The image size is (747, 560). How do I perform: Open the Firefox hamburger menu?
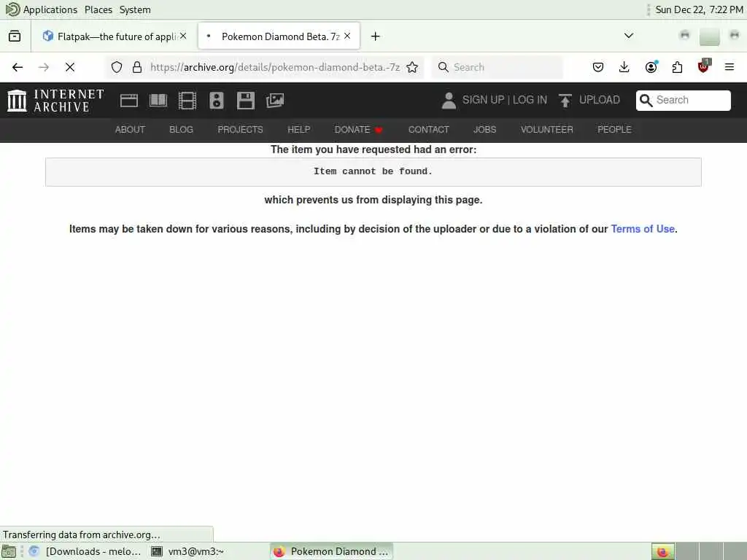[729, 67]
